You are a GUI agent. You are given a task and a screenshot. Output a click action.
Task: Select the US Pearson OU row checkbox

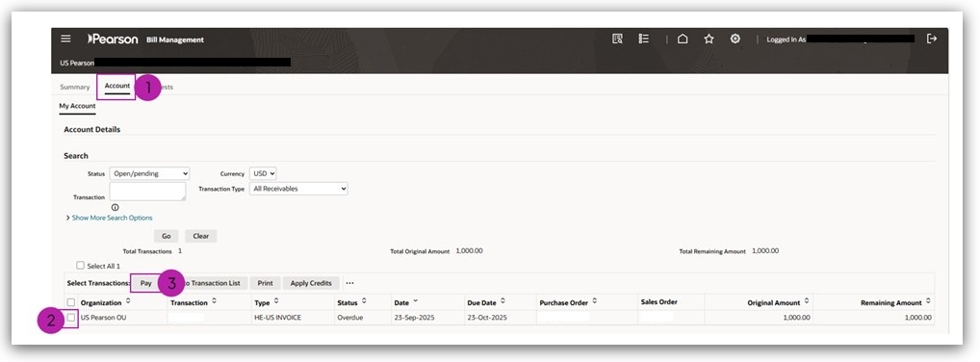[x=71, y=318]
